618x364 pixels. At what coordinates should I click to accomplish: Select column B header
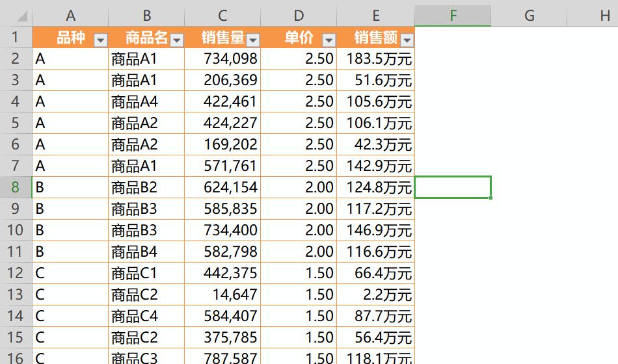146,16
